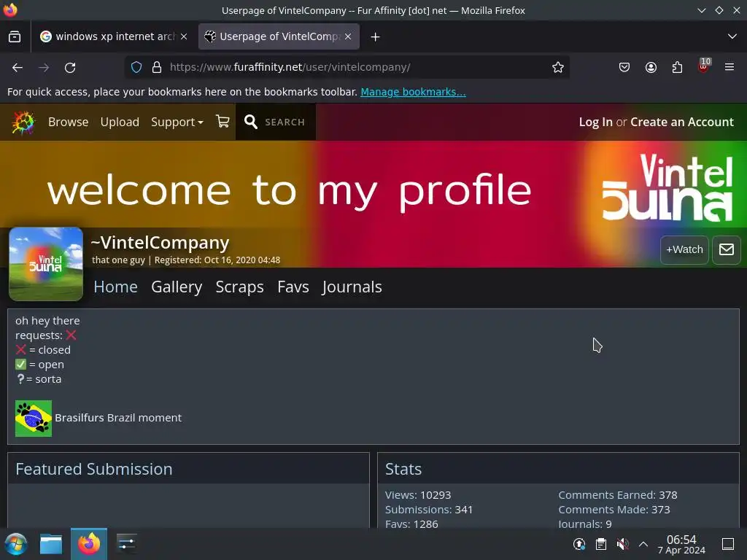Close the windows xp internet tab
Image resolution: width=747 pixels, height=560 pixels.
184,36
